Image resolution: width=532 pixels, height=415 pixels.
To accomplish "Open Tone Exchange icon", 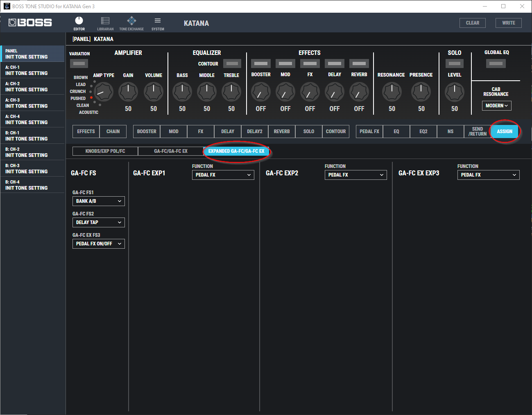I will 131,21.
